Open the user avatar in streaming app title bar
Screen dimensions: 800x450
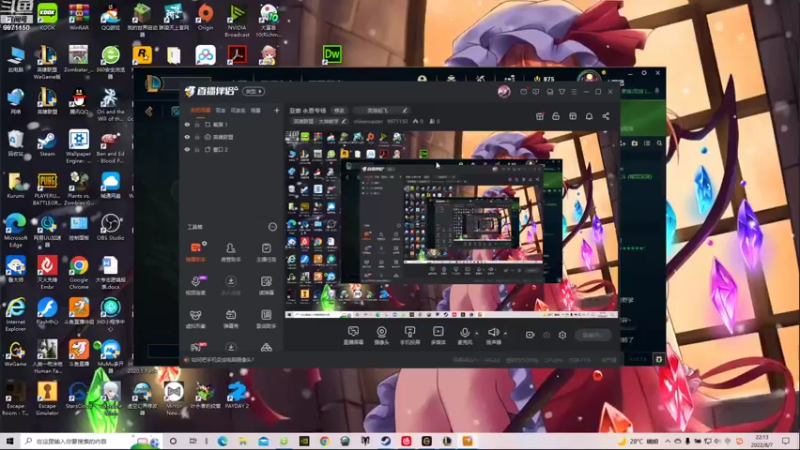[504, 92]
